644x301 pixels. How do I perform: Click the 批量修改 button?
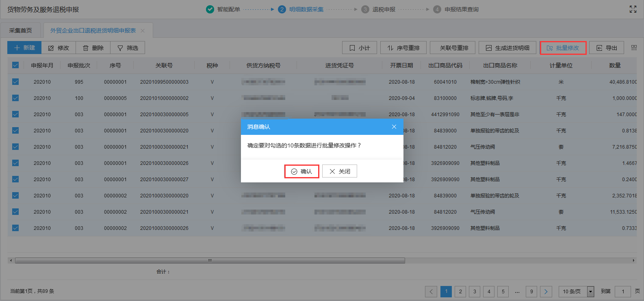click(563, 48)
